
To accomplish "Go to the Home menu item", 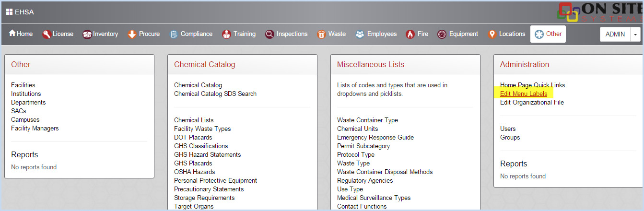I will (x=21, y=34).
